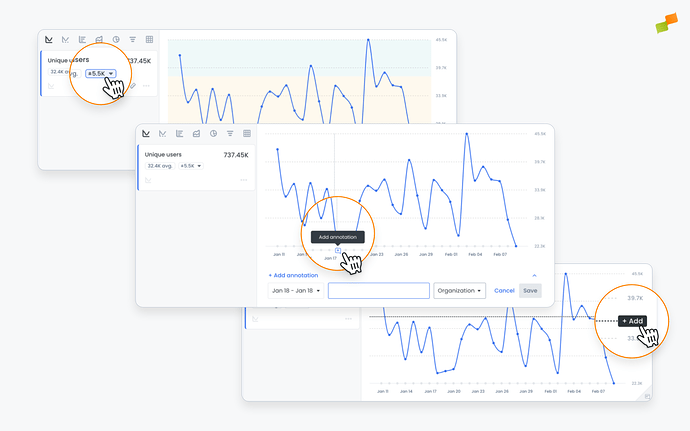Click annotation marker square on Jan 17 axis
Screen dimensions: 690x431
click(338, 250)
